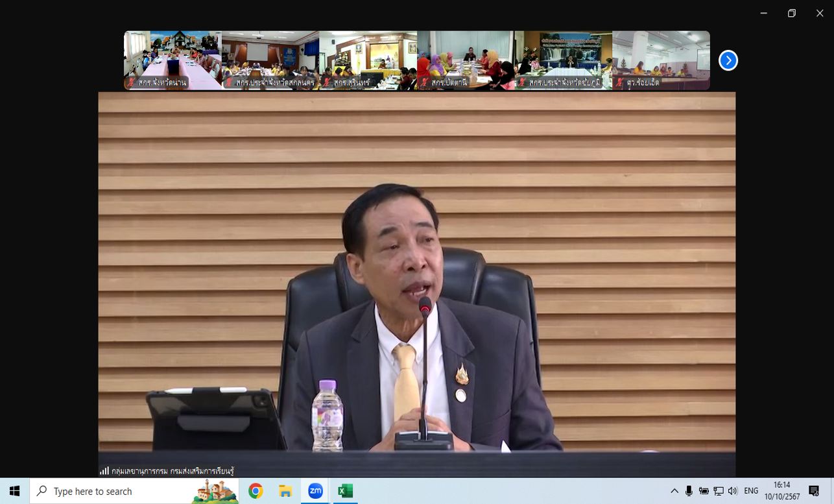
Task: Select the สกร.ประจำจังหวัดสกลนคร participant video
Action: pos(270,60)
